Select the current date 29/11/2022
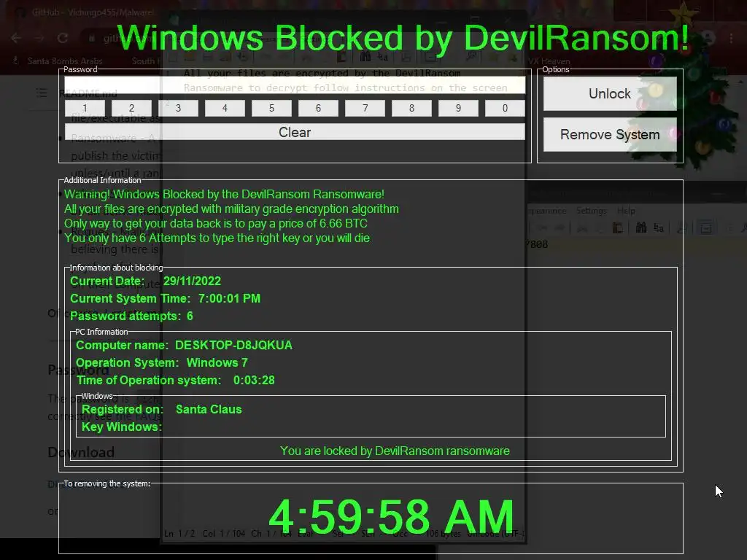The image size is (747, 560). 192,281
